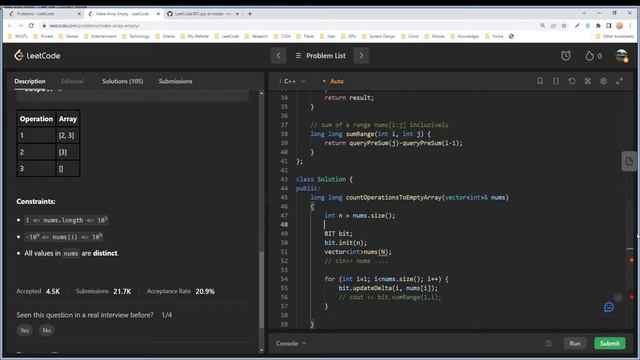Click the Chrome back button
This screenshot has height=360, width=640.
[10, 25]
